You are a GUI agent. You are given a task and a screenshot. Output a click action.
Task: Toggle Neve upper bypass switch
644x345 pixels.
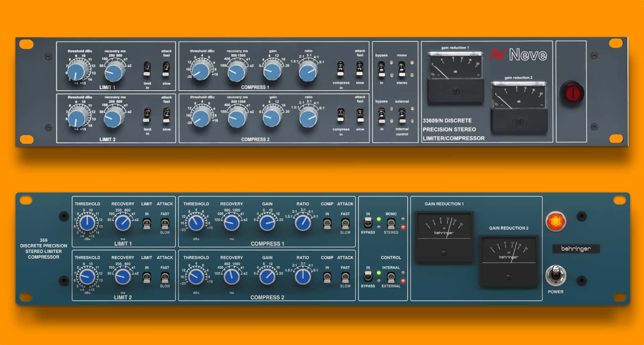click(x=381, y=69)
